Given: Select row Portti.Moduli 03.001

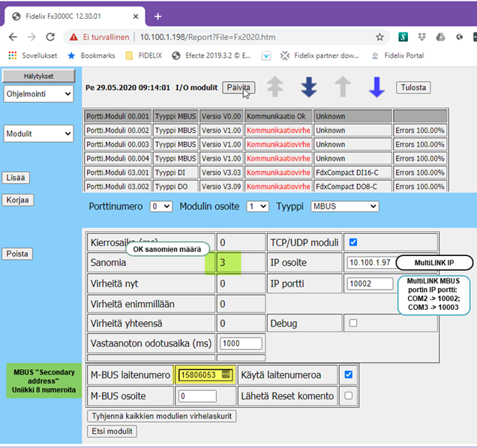Looking at the screenshot, I should 266,173.
